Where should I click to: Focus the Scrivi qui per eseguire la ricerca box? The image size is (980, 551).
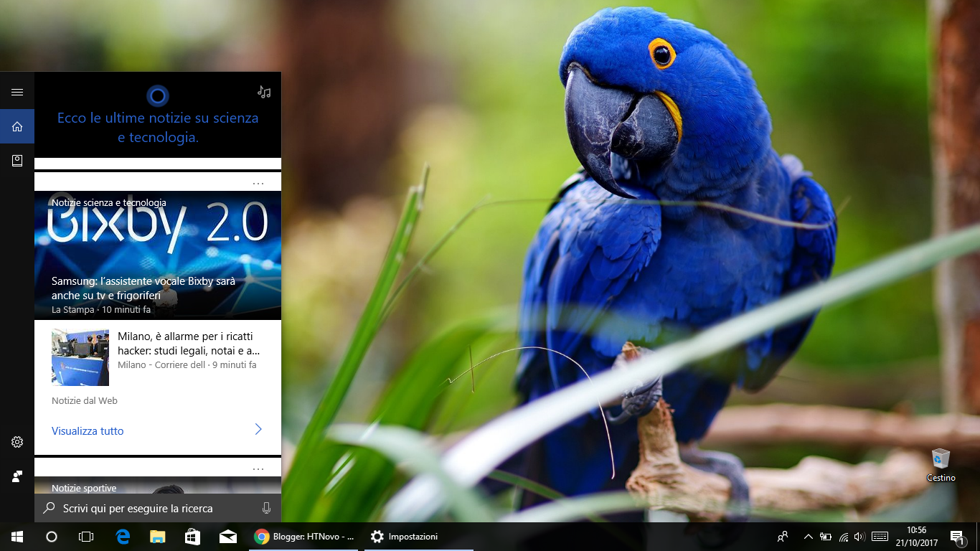158,508
